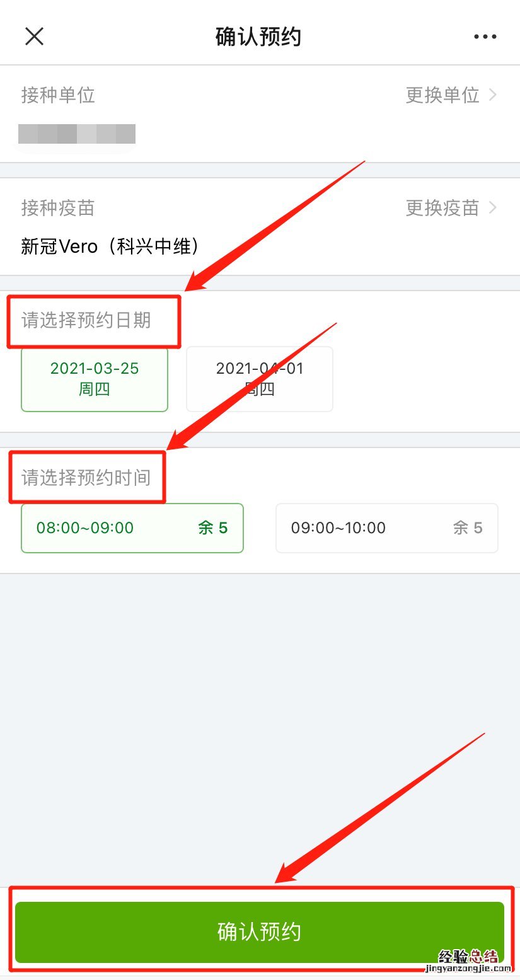
Task: Tap the 接种单位 section label
Action: click(x=58, y=95)
